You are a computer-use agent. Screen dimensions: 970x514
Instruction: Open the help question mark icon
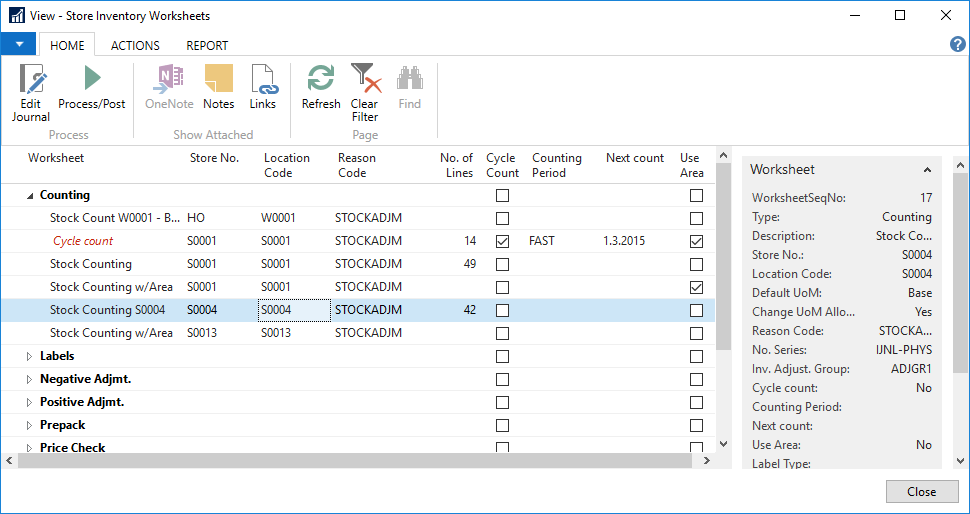(x=957, y=44)
